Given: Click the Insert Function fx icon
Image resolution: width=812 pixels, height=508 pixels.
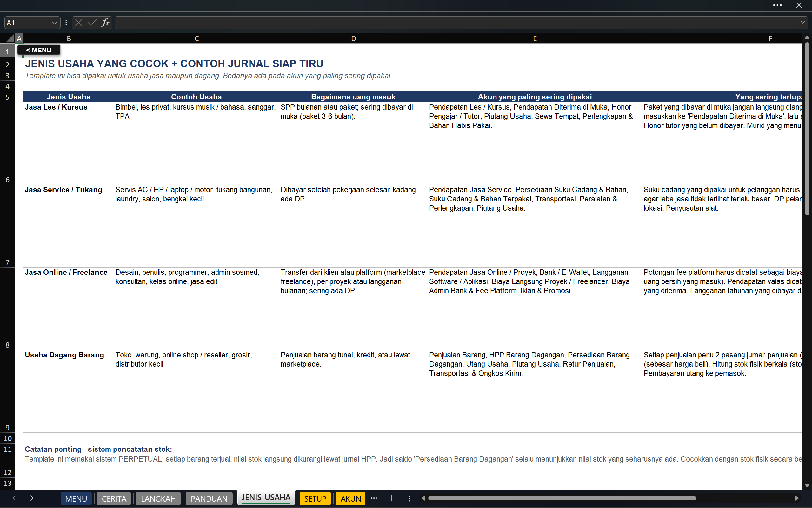Looking at the screenshot, I should [x=105, y=23].
